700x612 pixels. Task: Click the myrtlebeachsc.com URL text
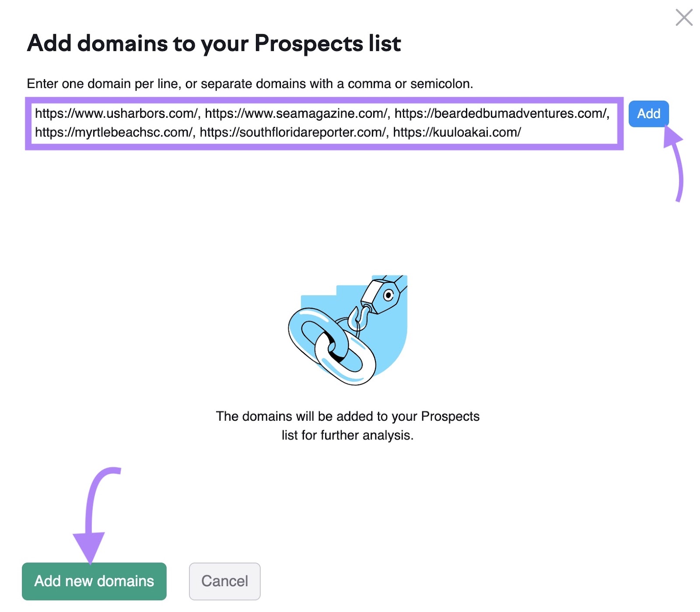pyautogui.click(x=113, y=131)
